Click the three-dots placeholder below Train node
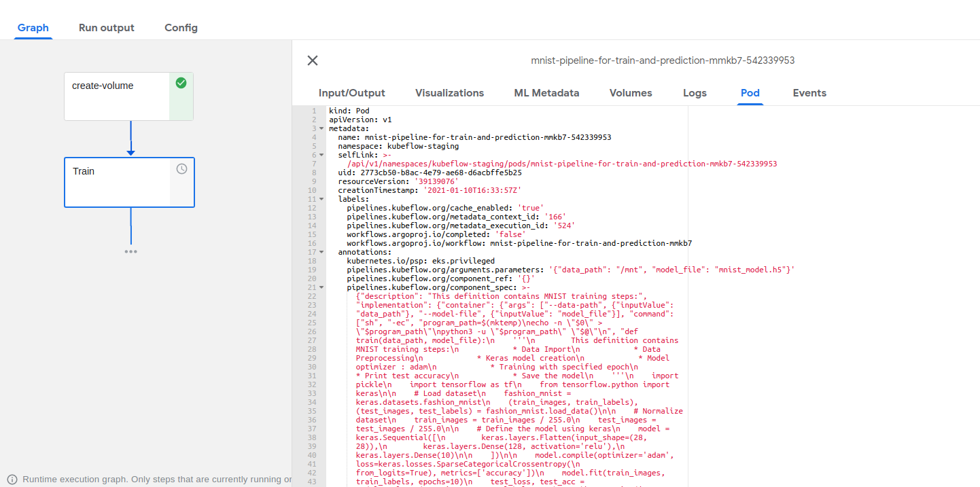The width and height of the screenshot is (980, 487). [x=130, y=251]
